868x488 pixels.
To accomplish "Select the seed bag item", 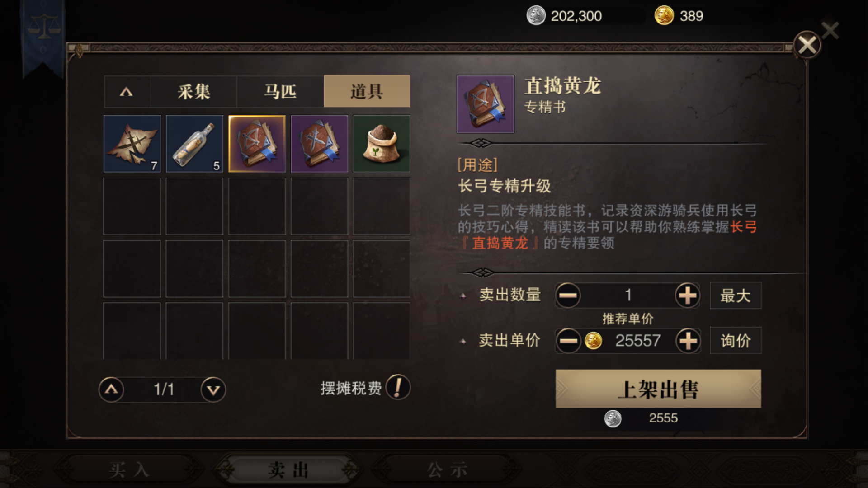I will (382, 144).
